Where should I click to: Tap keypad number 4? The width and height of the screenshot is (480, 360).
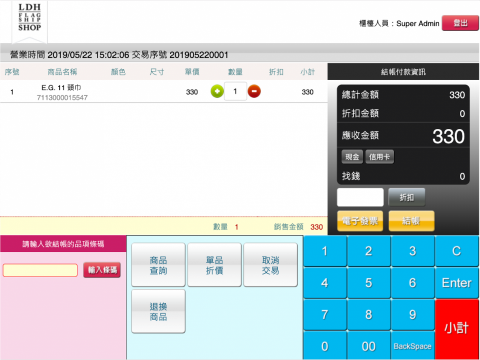(325, 283)
